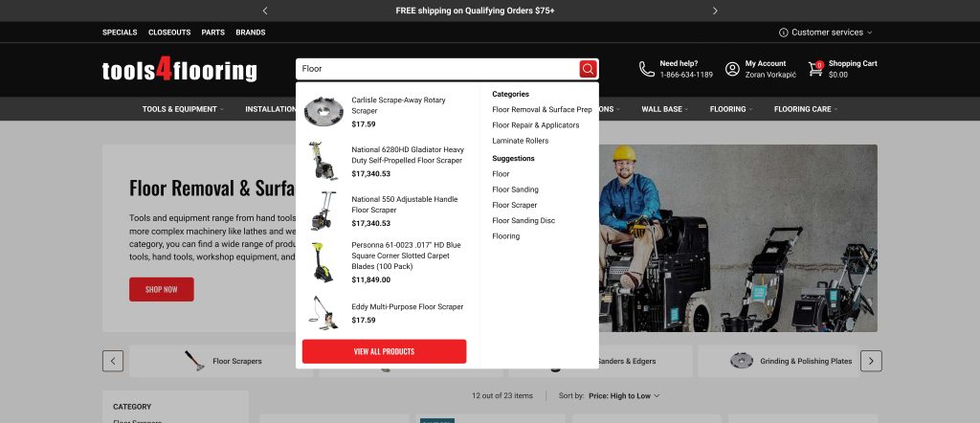
Task: Open Carlisle Scrape-Away Rotary Scraper thumbnail
Action: coord(323,112)
